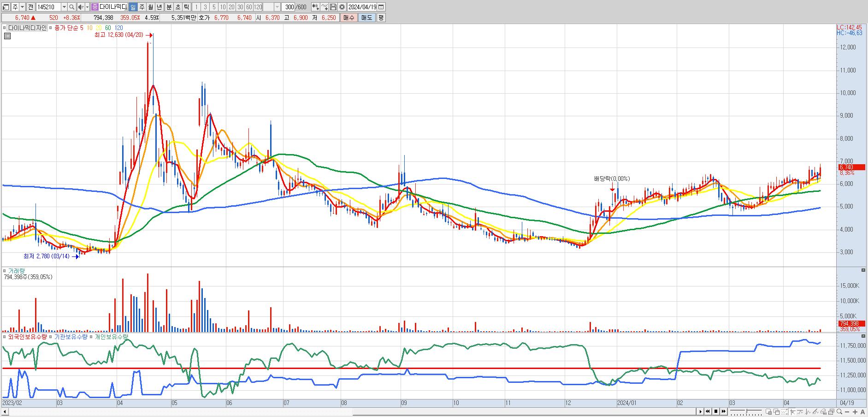Collapse the volume (거래량) panel

[863, 270]
